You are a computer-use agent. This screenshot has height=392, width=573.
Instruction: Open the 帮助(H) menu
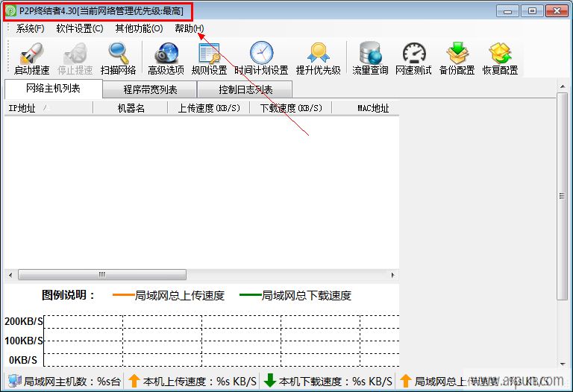[189, 28]
